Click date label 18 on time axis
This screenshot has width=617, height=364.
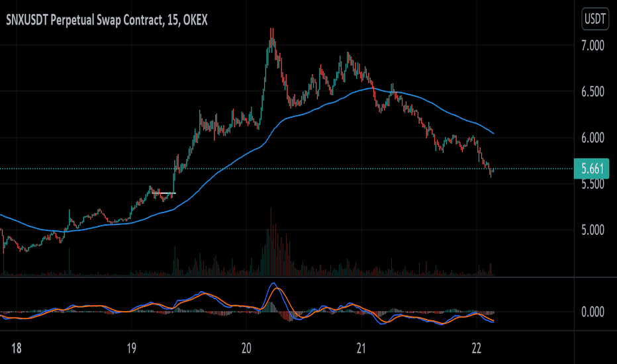click(16, 349)
